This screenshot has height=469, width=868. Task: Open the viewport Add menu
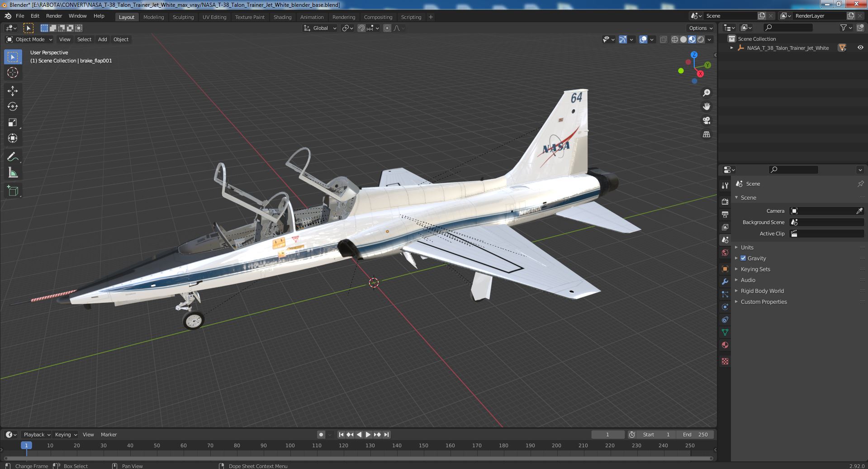[103, 39]
